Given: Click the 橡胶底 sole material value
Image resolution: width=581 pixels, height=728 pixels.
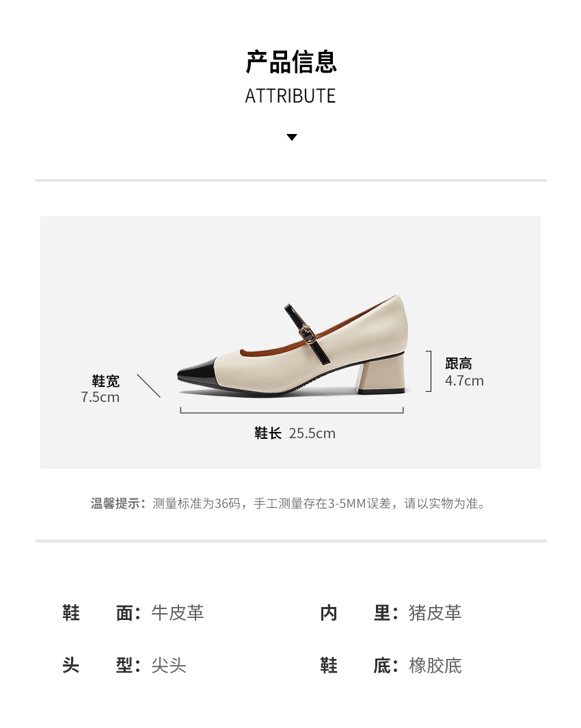Looking at the screenshot, I should [435, 665].
